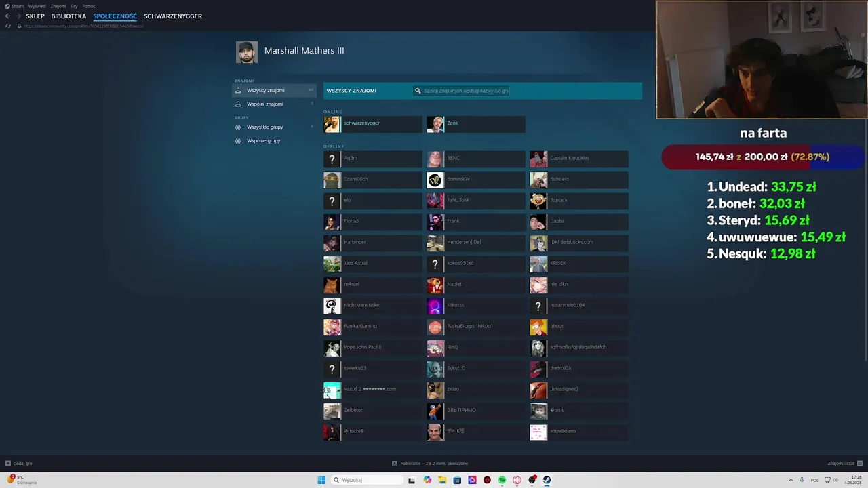
Task: Reload the page with the refresh icon
Action: point(8,26)
